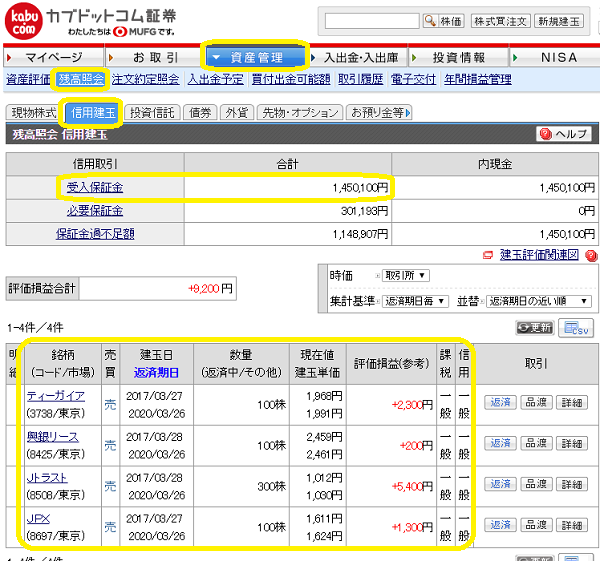
Task: Open the お取引 menu
Action: tap(153, 57)
